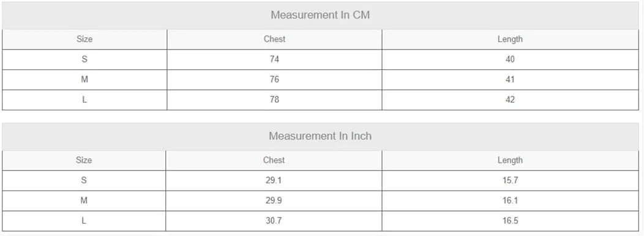Click chest value 74
The width and height of the screenshot is (644, 236).
click(x=274, y=59)
